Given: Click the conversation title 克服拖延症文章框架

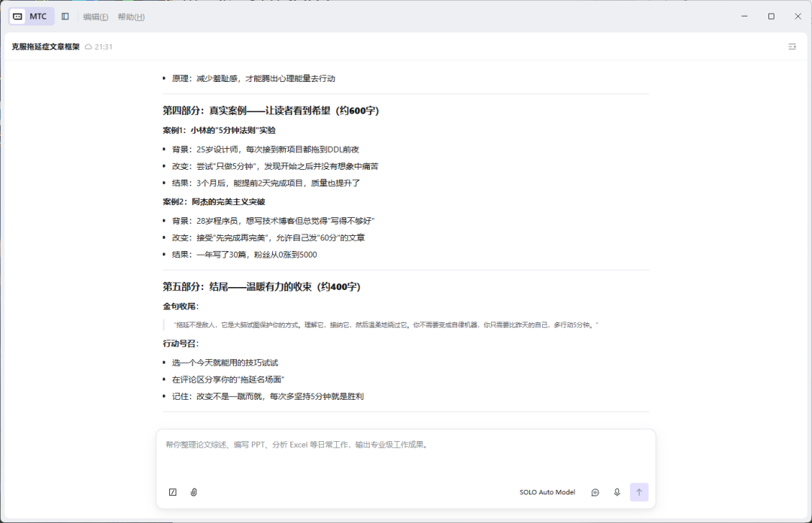Looking at the screenshot, I should tap(46, 47).
